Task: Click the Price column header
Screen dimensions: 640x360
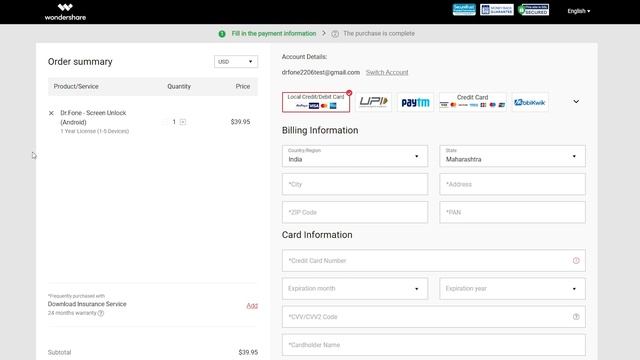Action: click(x=243, y=87)
